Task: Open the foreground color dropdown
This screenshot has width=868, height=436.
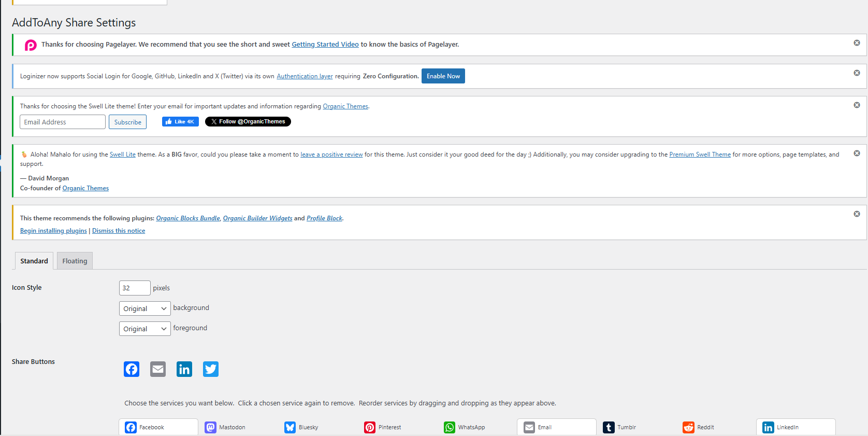Action: (x=145, y=329)
